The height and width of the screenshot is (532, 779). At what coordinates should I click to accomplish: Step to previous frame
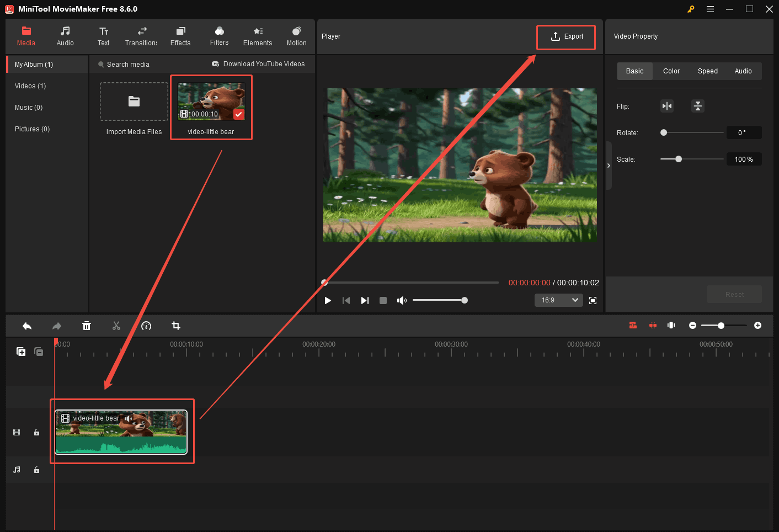[346, 300]
